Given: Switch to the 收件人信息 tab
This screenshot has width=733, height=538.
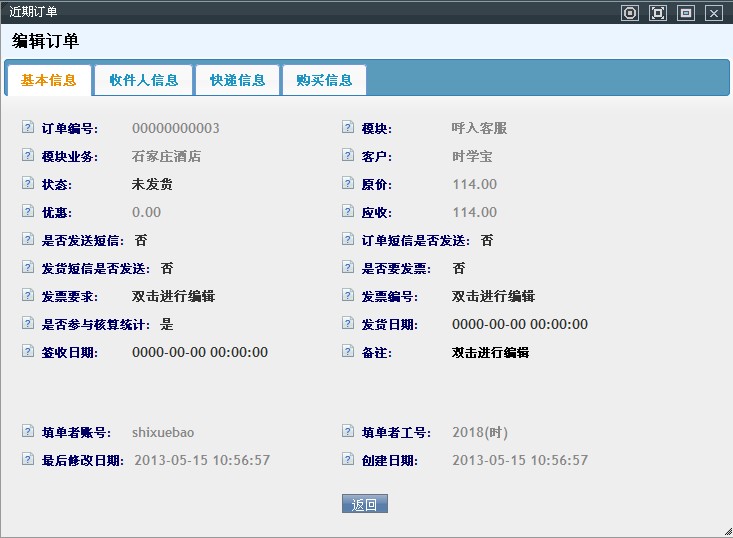Looking at the screenshot, I should [144, 80].
